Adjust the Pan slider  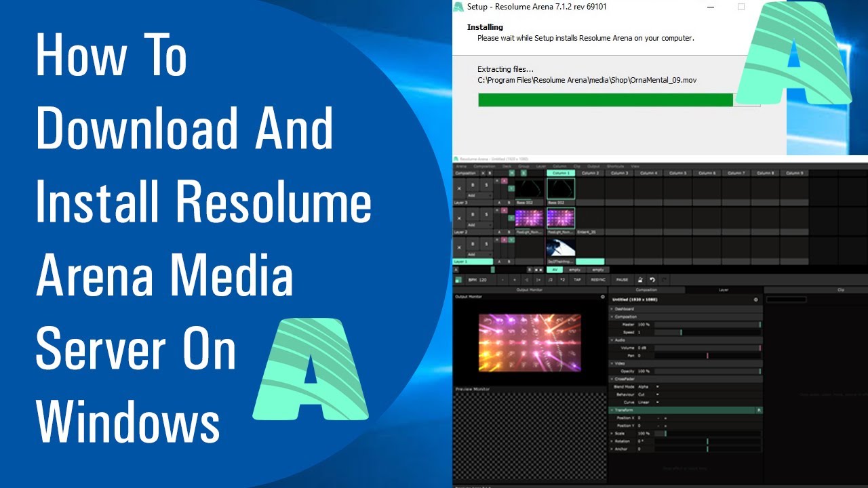pos(707,356)
